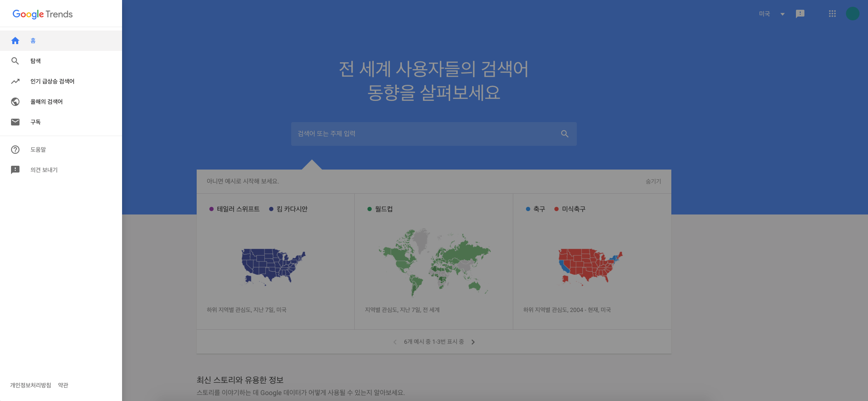Click the question mark help icon
This screenshot has width=868, height=401.
15,150
